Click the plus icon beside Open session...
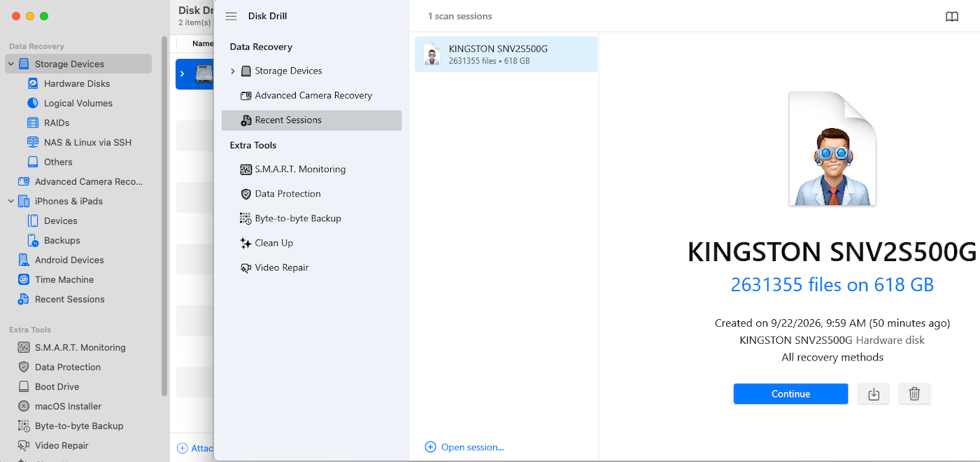 point(430,447)
